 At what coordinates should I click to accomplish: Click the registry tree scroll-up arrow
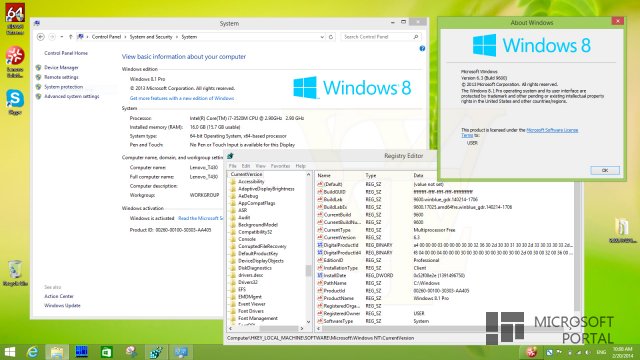tap(308, 174)
